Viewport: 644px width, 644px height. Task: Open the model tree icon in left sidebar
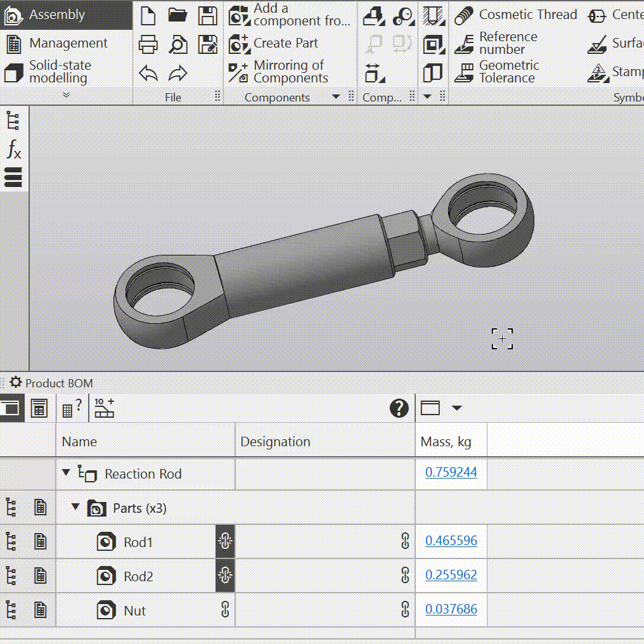(13, 120)
